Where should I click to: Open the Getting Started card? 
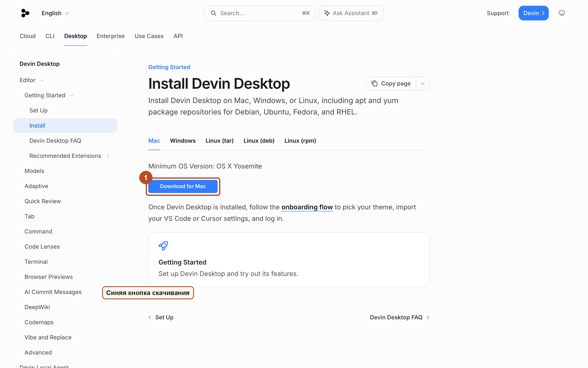pos(289,259)
